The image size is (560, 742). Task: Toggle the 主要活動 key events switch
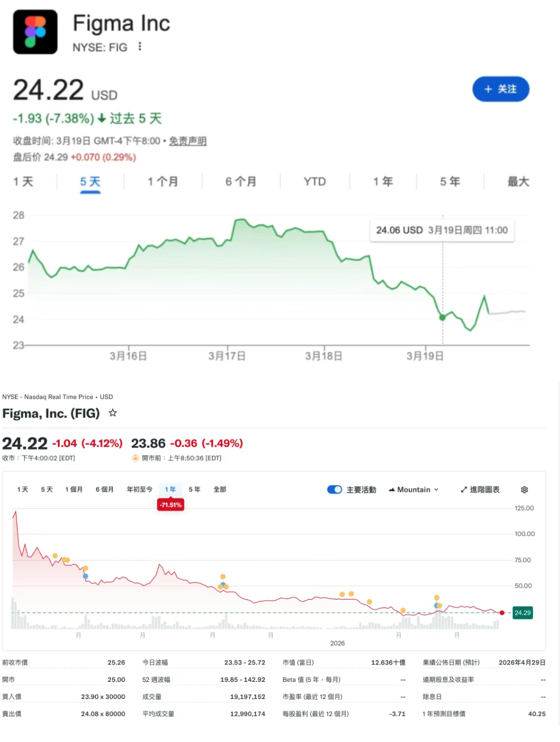click(x=334, y=490)
